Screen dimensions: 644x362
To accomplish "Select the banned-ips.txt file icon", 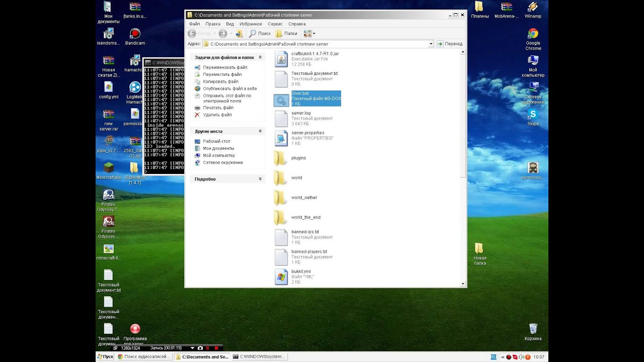I will tap(281, 237).
